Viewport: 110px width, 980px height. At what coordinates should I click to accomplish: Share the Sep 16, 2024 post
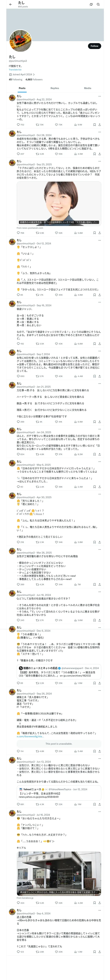coord(99,343)
